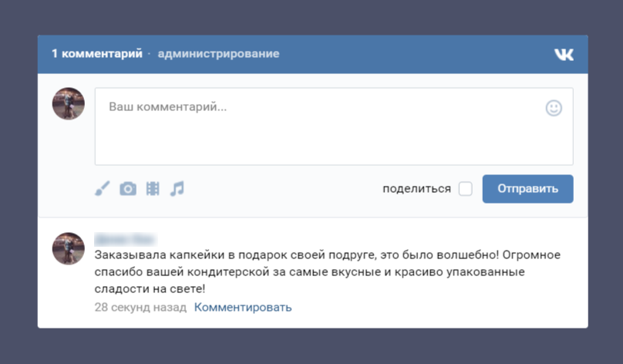Click the Комментировать reply link

243,308
